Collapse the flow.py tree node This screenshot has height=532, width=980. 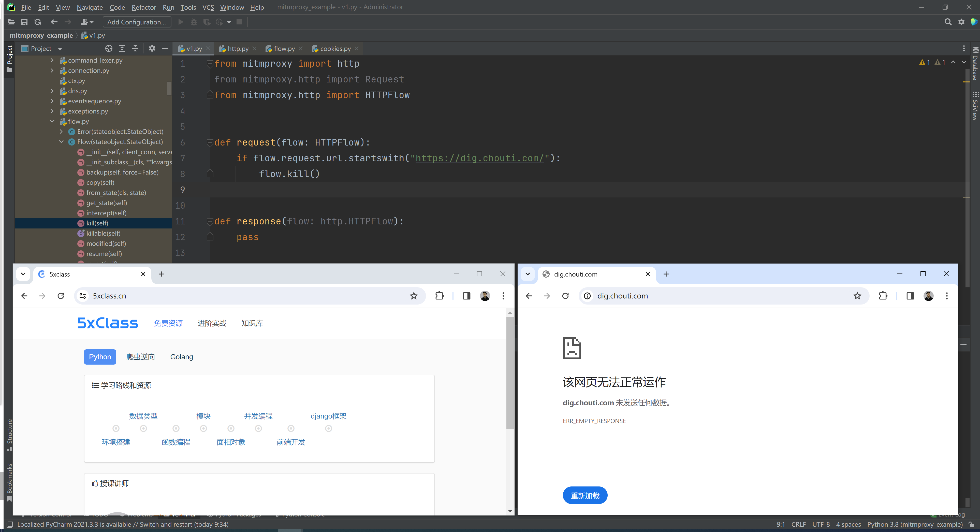point(52,121)
